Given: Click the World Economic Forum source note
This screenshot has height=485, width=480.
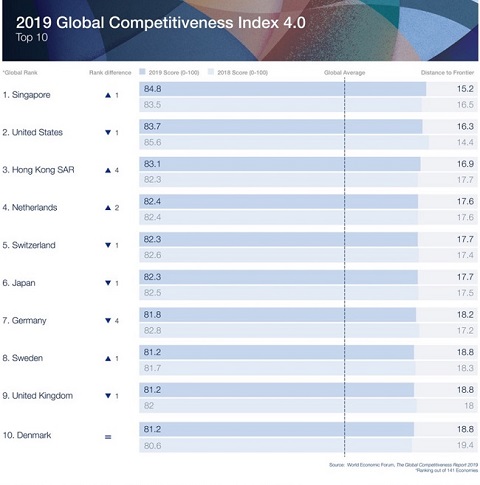Looking at the screenshot, I should tap(403, 465).
